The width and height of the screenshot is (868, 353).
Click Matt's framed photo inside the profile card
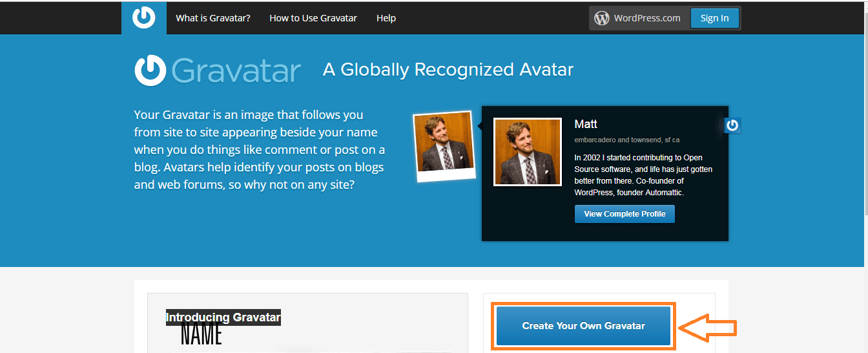[528, 152]
